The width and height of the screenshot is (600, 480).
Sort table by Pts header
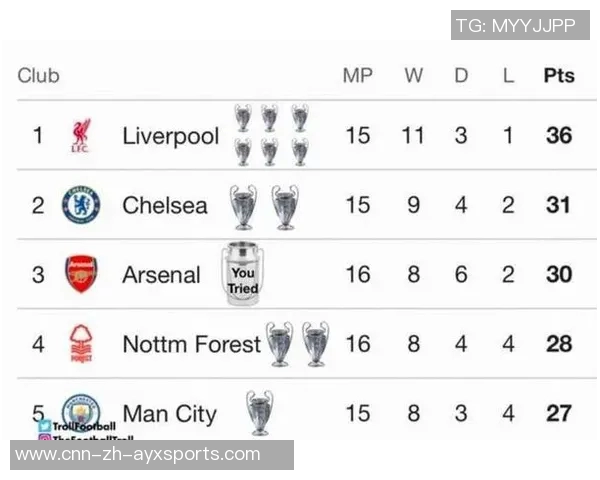point(559,75)
